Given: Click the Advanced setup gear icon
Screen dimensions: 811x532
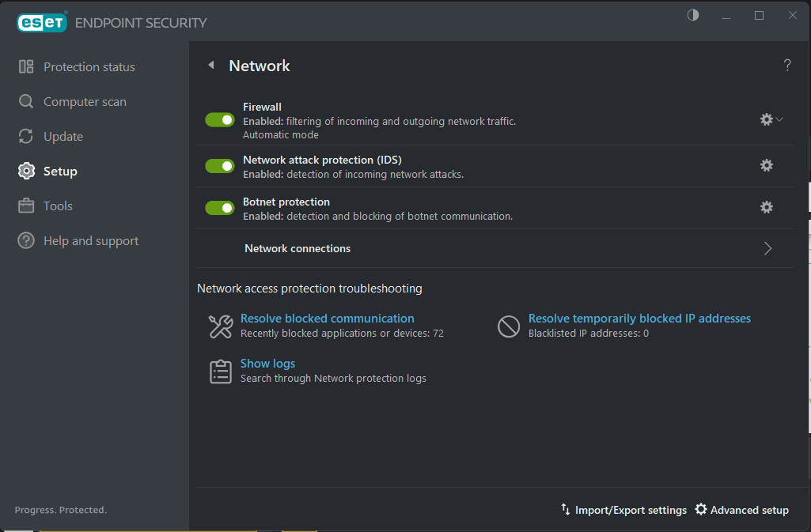Looking at the screenshot, I should click(x=701, y=509).
